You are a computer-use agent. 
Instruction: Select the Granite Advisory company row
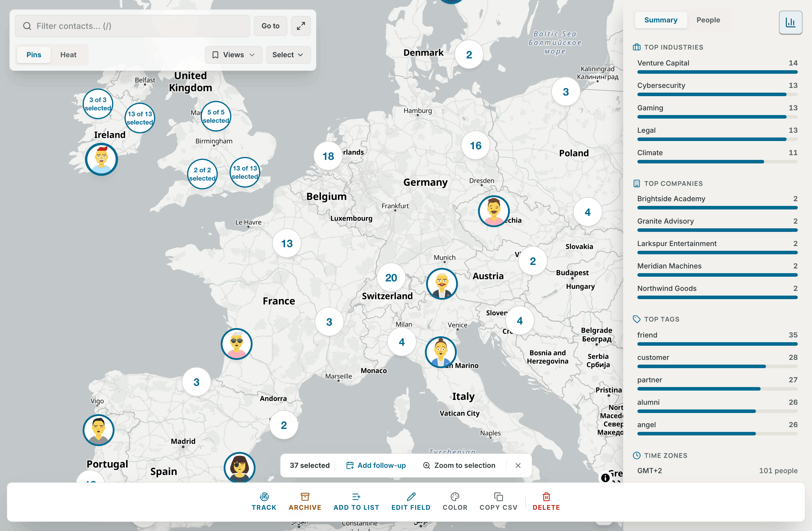pos(717,225)
